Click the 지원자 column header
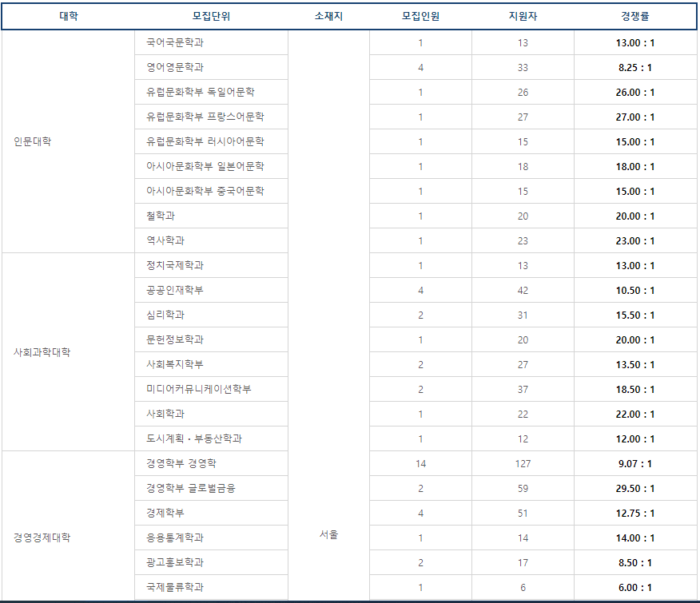This screenshot has height=603, width=700. click(x=523, y=16)
